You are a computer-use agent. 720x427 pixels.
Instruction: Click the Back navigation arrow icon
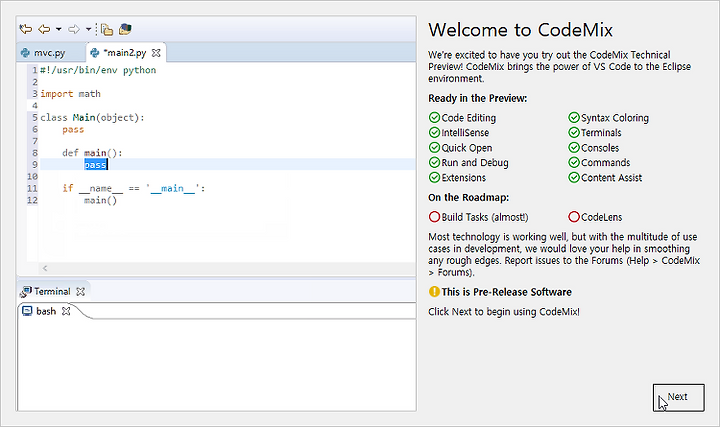pyautogui.click(x=44, y=29)
